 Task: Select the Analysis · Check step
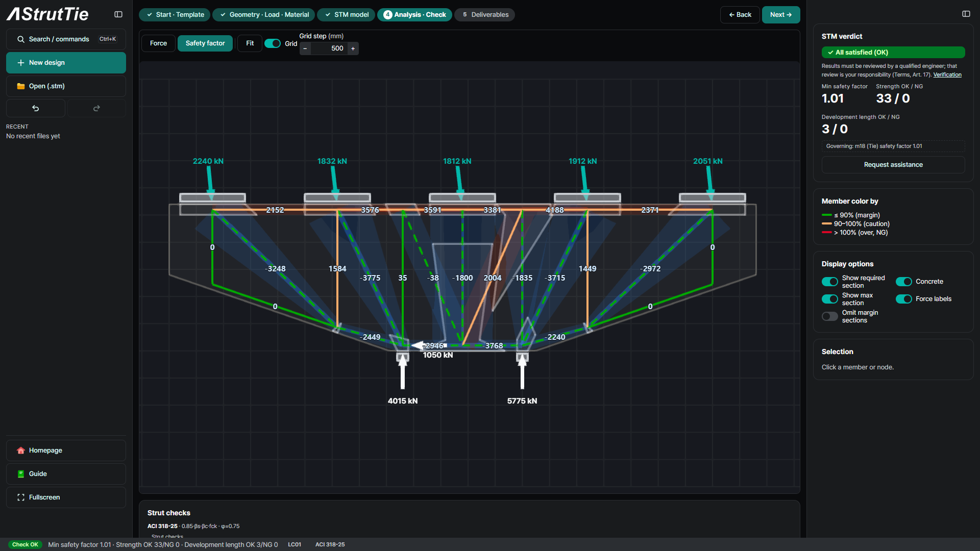[414, 15]
